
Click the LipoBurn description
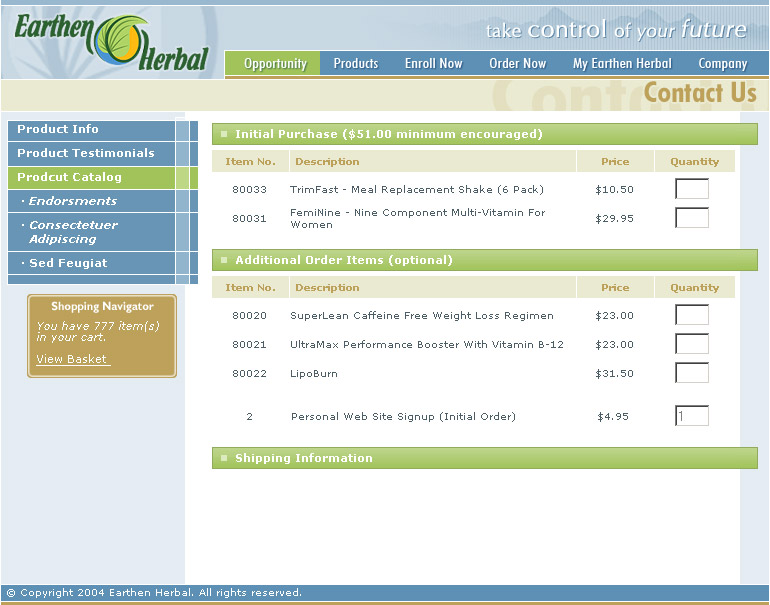coord(314,373)
